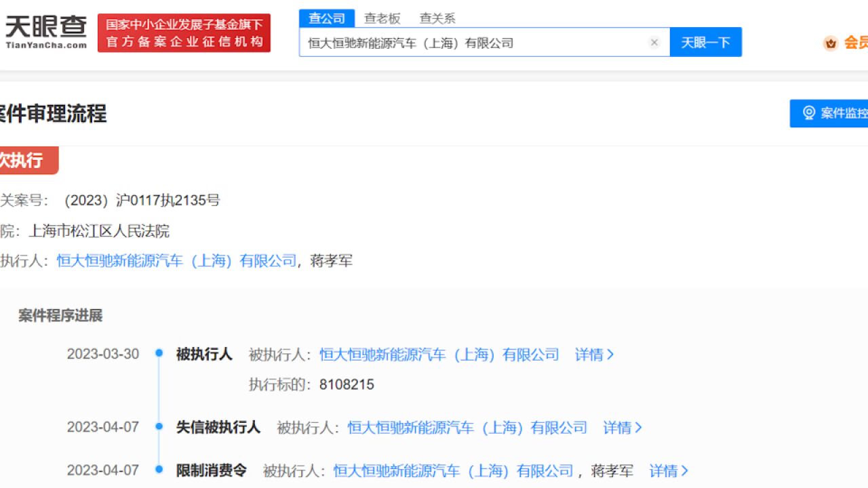Click the 限制消费令 label
Viewport: 868px width, 488px height.
[212, 470]
